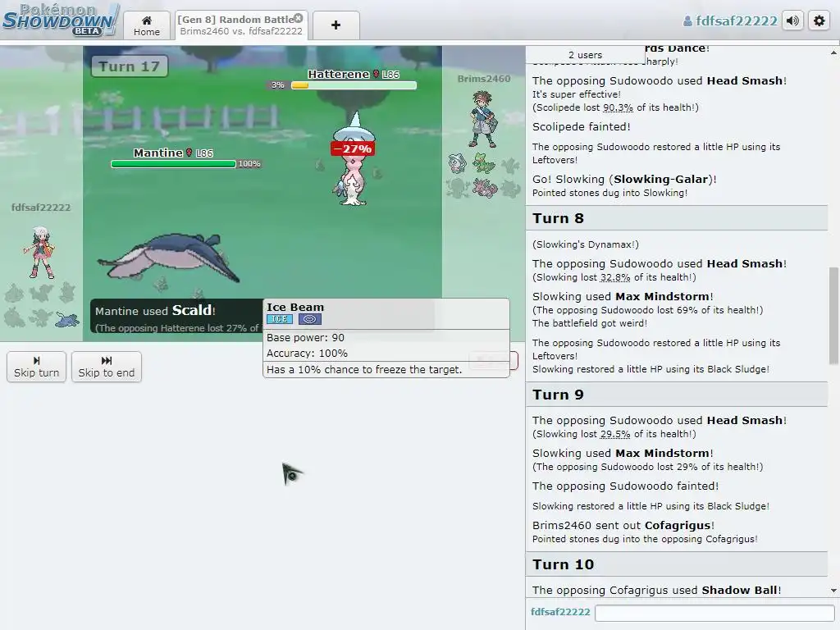Image resolution: width=840 pixels, height=630 pixels.
Task: Click Hatterene's yellow HP bar
Action: pyautogui.click(x=354, y=84)
